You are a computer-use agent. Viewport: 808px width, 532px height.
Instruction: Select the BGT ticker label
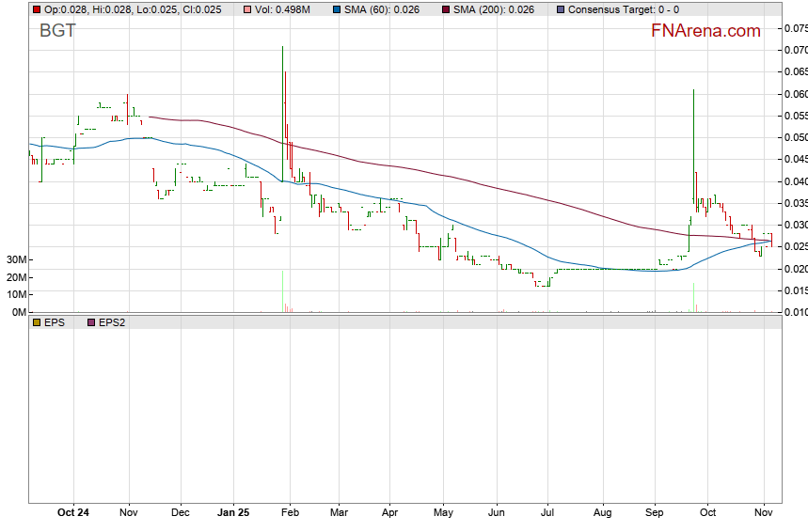pos(58,31)
